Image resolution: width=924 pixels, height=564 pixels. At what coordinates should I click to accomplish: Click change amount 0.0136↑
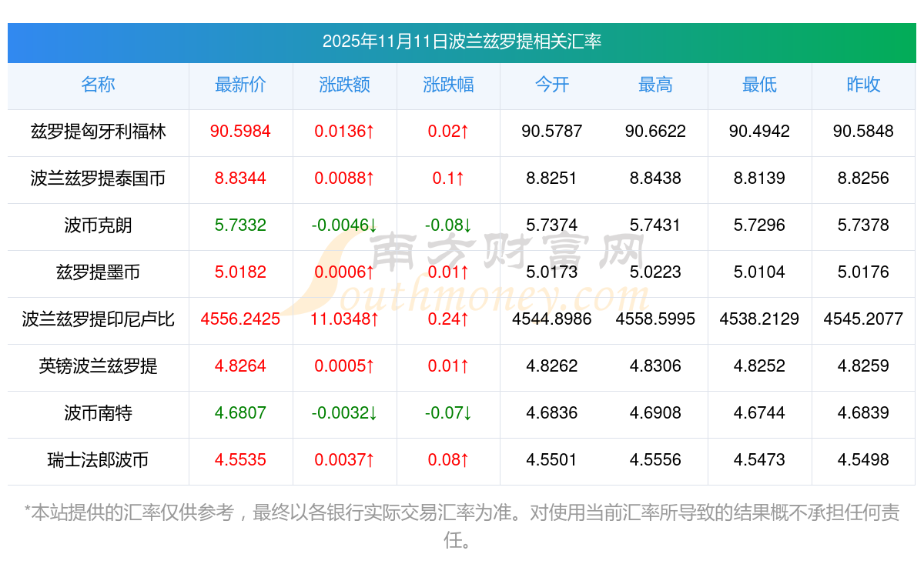(344, 132)
